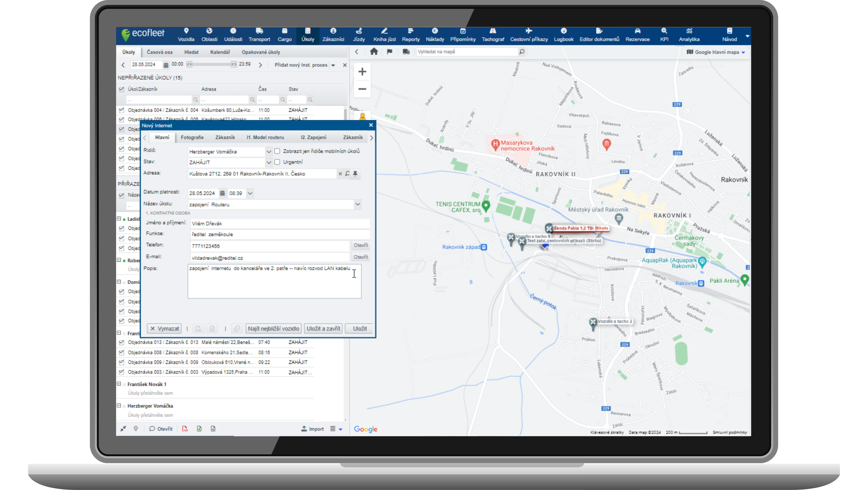Check Zobrazit jen řidiče mobilních úkolů
Viewport: 868px width, 490px height.
277,151
